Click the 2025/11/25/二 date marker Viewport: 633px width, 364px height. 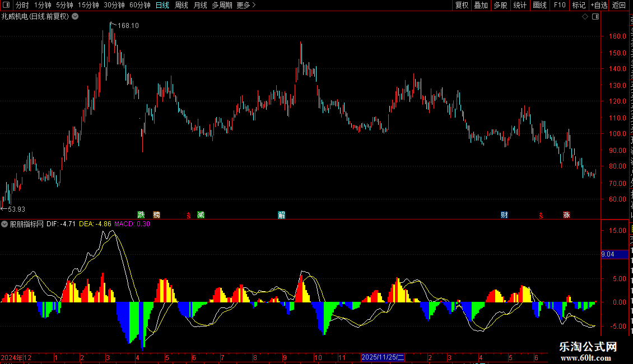(383, 357)
